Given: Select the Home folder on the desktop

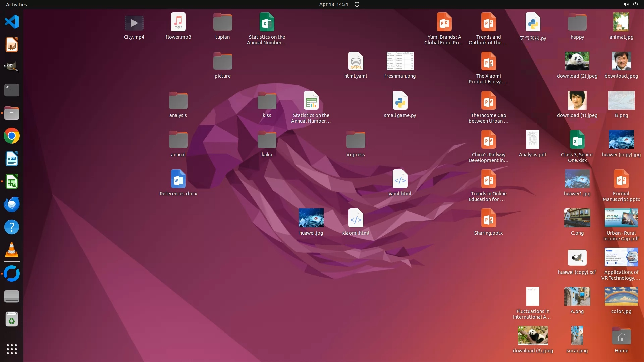Looking at the screenshot, I should click(x=621, y=336).
